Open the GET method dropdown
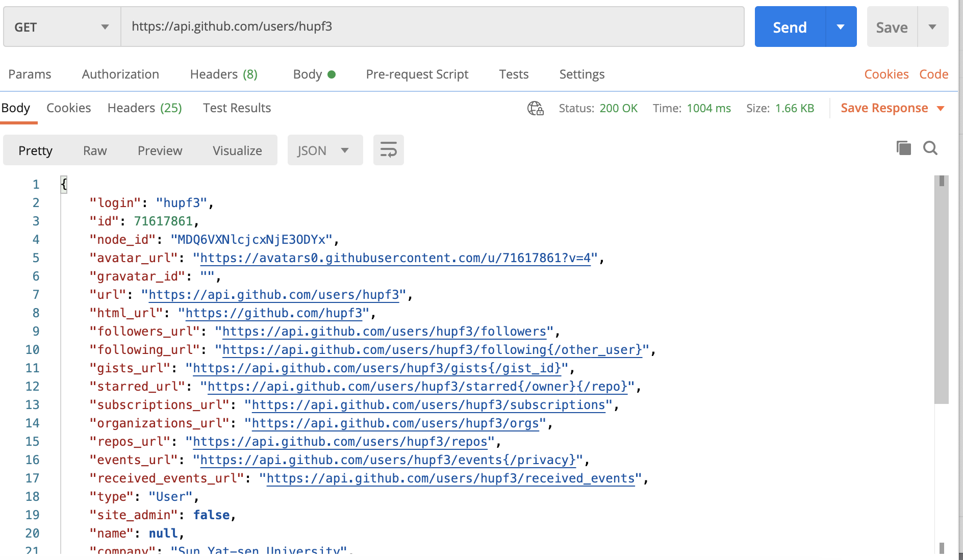 tap(61, 27)
